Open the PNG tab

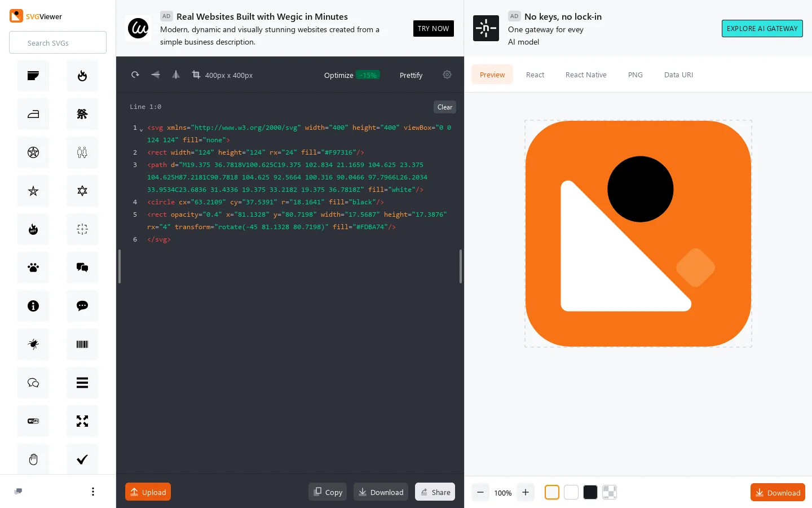click(x=636, y=75)
